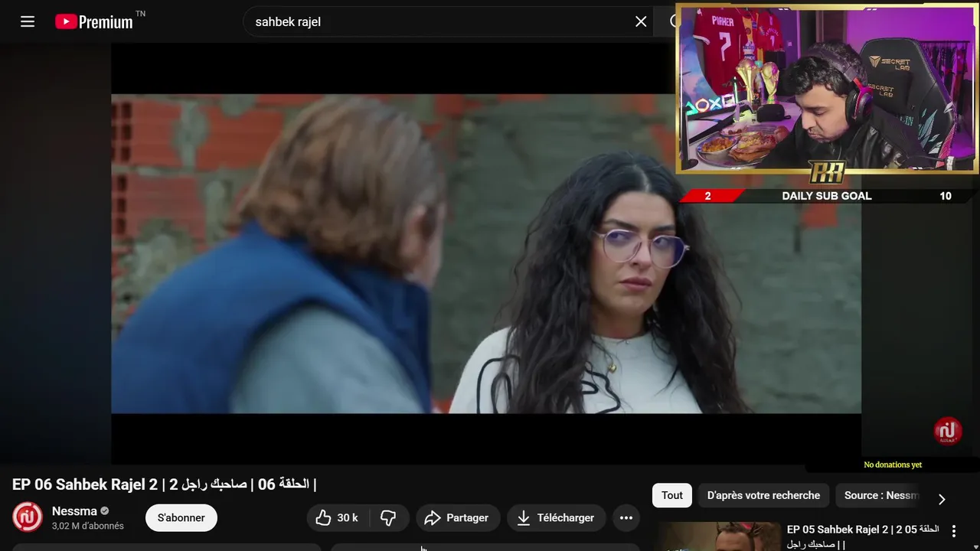Subscribe with the S'abonner button

pos(181,518)
